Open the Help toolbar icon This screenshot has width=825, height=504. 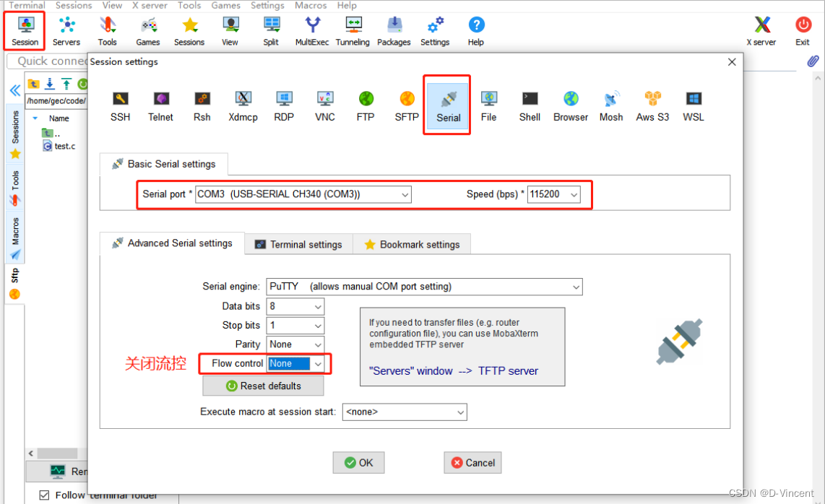[x=476, y=31]
